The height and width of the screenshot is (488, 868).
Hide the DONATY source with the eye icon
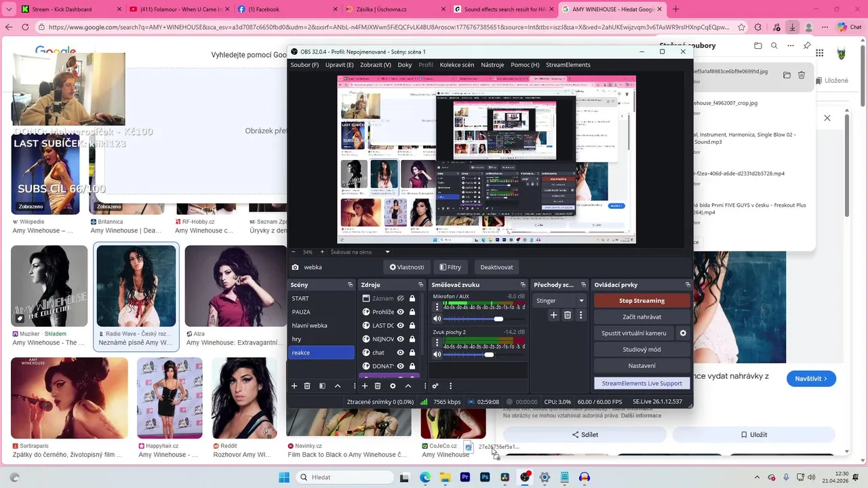[401, 366]
